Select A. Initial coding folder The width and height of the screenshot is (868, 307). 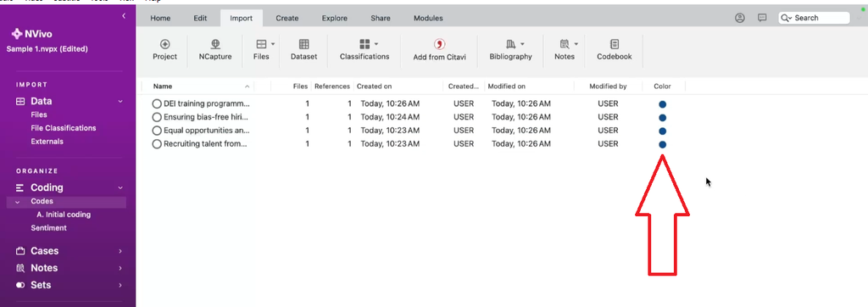64,215
